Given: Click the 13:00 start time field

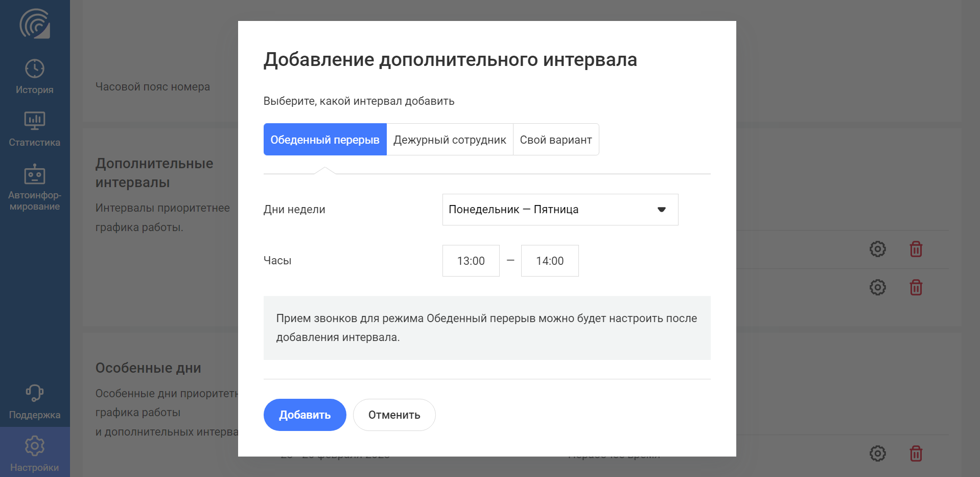Looking at the screenshot, I should pos(471,261).
